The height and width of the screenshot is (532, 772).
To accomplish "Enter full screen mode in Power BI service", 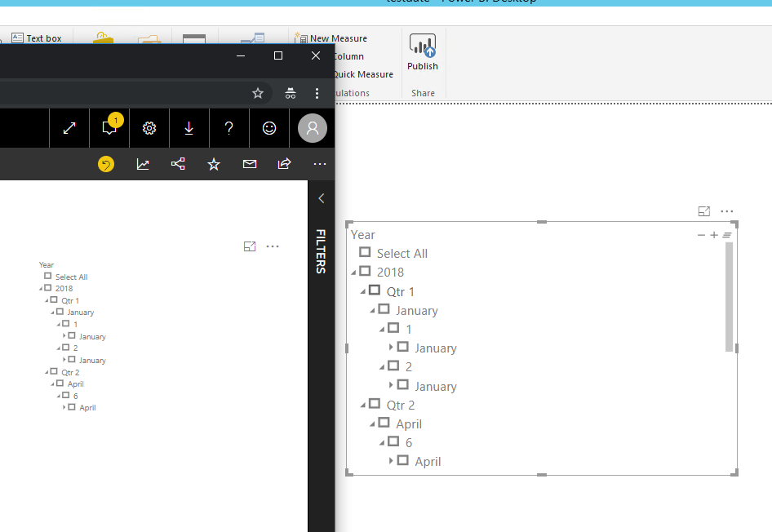I will click(69, 128).
